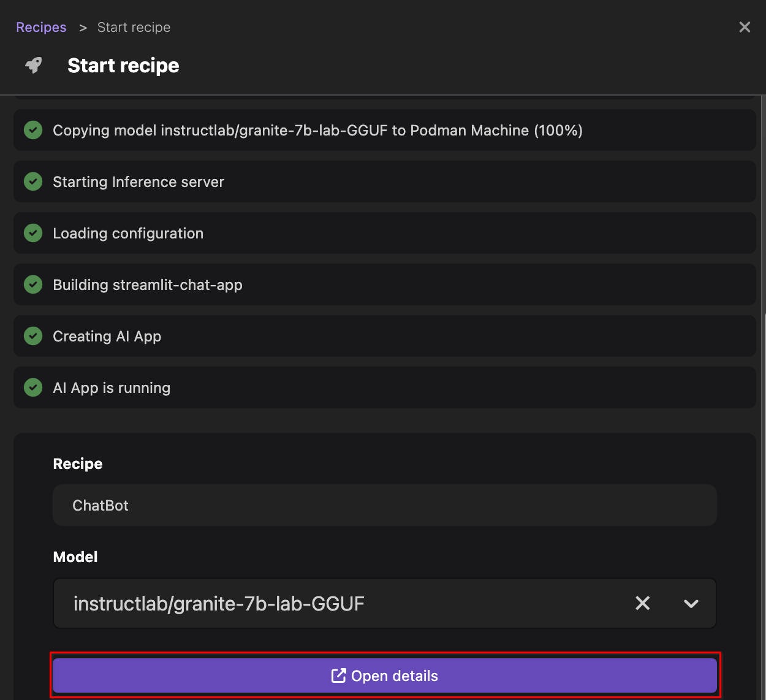Screen dimensions: 766x700
Task: Click check icon for Building streamlit-chat-app
Action: 33,284
